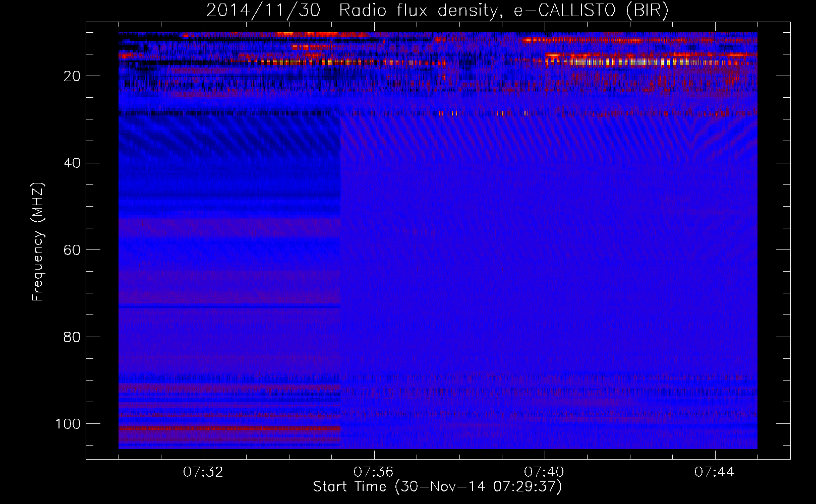816x504 pixels.
Task: Click the 80 frequency tick label
Action: coord(72,337)
